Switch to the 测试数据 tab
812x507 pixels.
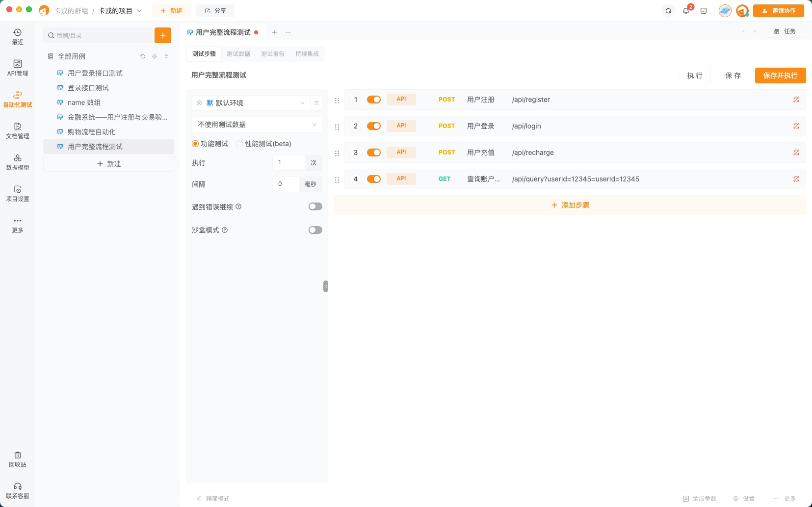(238, 54)
